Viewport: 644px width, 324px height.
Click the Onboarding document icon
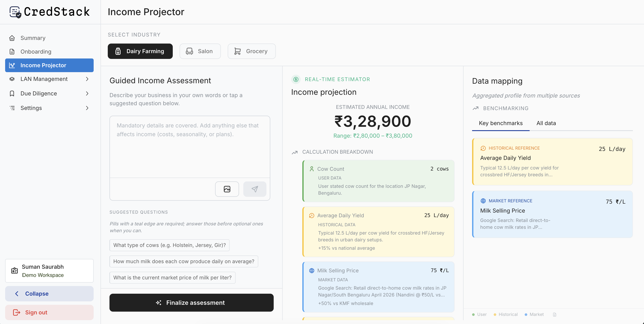point(12,52)
